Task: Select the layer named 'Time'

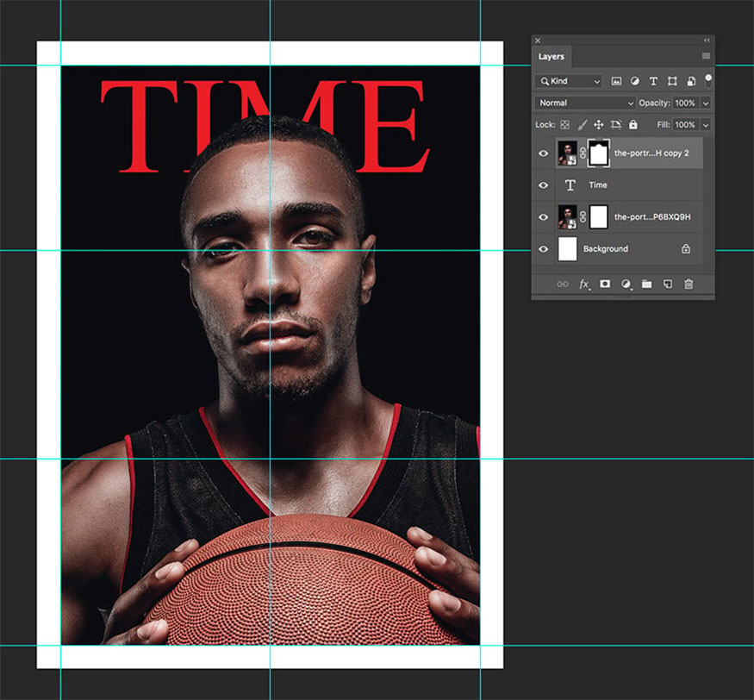Action: [598, 185]
